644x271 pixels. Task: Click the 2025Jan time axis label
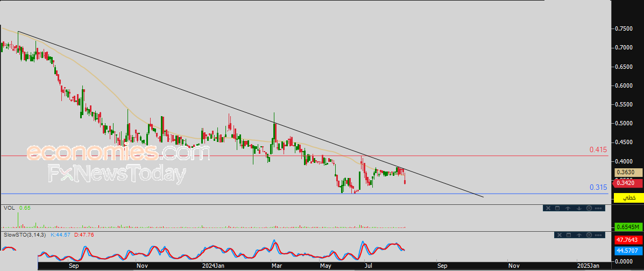pos(588,266)
